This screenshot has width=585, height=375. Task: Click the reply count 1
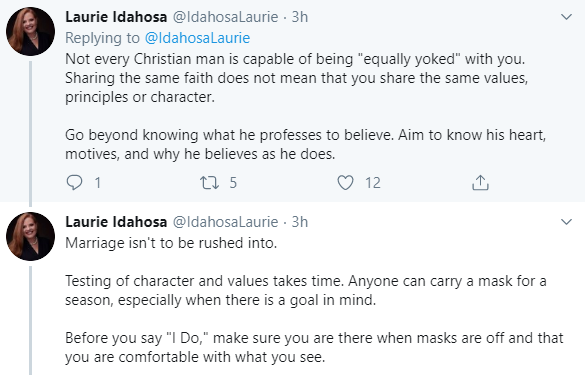[97, 183]
